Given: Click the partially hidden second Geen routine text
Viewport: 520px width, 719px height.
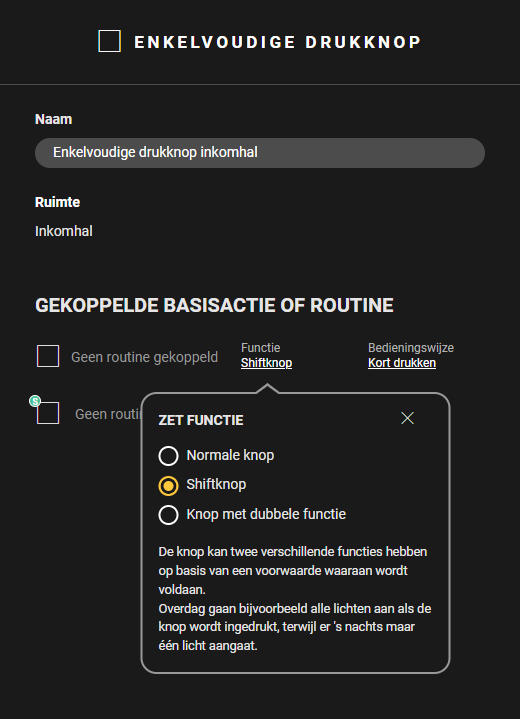Looking at the screenshot, I should pyautogui.click(x=108, y=414).
